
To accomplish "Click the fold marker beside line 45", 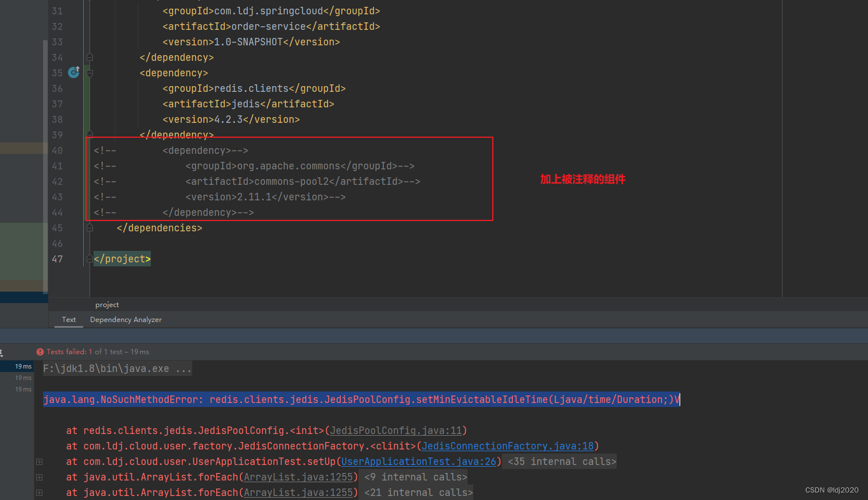I will (x=89, y=227).
